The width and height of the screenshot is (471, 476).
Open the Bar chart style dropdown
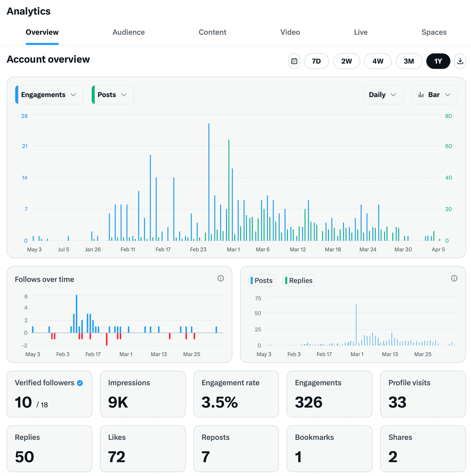pyautogui.click(x=434, y=95)
